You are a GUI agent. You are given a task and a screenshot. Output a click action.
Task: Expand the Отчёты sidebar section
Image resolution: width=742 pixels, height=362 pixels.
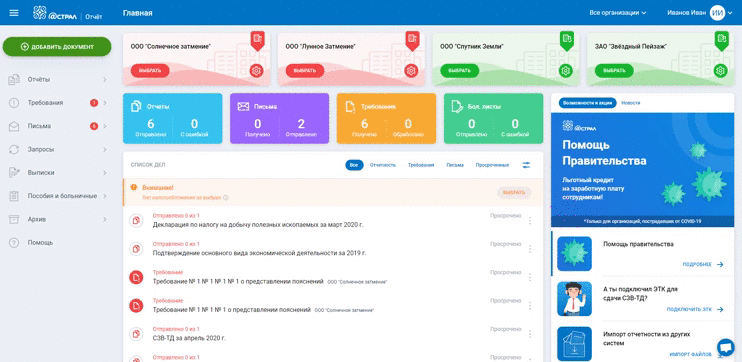point(105,79)
